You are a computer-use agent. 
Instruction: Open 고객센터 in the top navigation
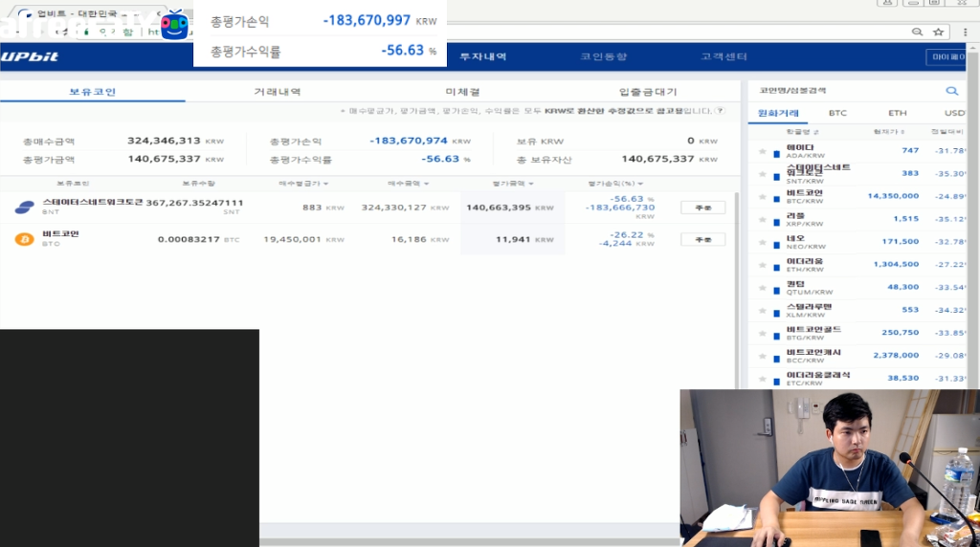724,56
